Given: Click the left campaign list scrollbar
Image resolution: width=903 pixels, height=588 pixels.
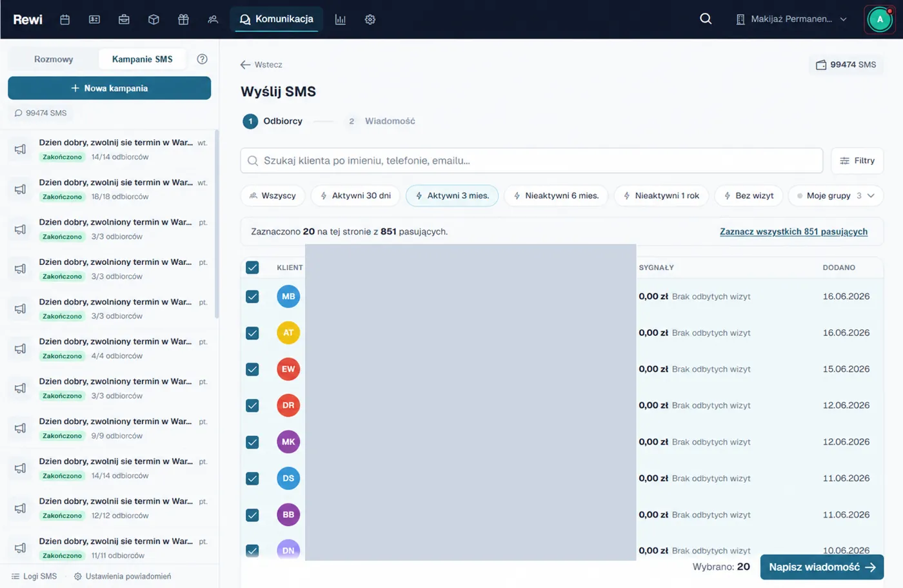Looking at the screenshot, I should (x=217, y=224).
